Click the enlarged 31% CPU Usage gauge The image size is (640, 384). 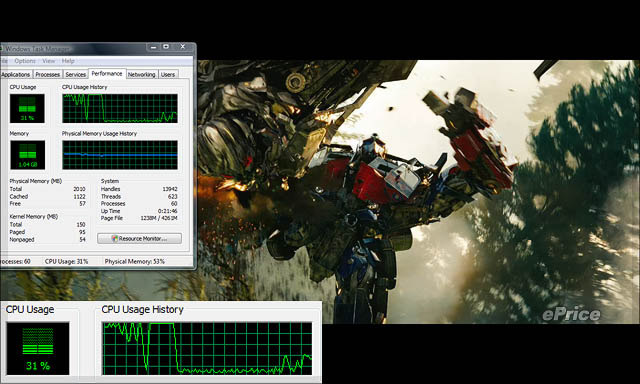pyautogui.click(x=38, y=348)
